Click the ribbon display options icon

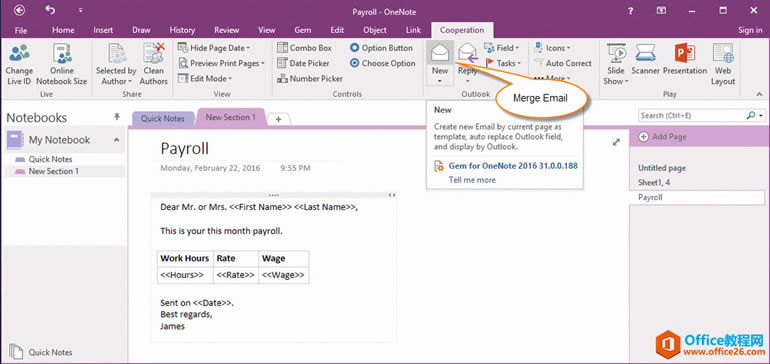point(662,10)
